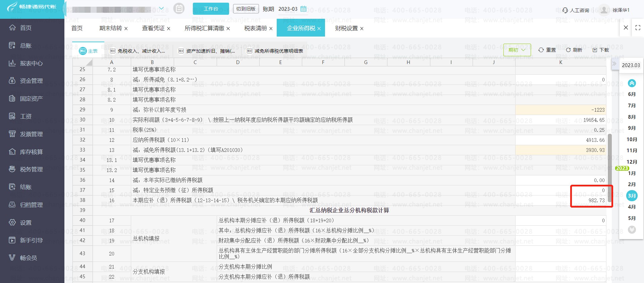644x283 pixels.
Task: Select the 982.73 cell in row 38
Action: (560, 200)
